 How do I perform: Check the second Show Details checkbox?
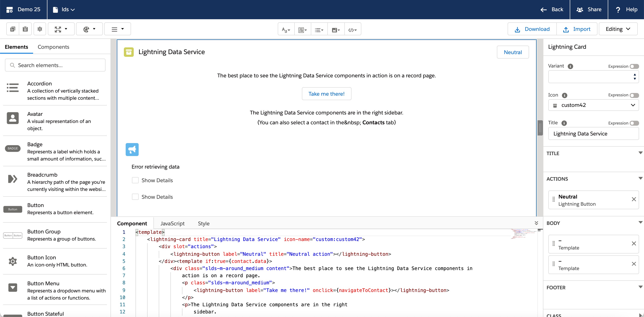coord(135,197)
